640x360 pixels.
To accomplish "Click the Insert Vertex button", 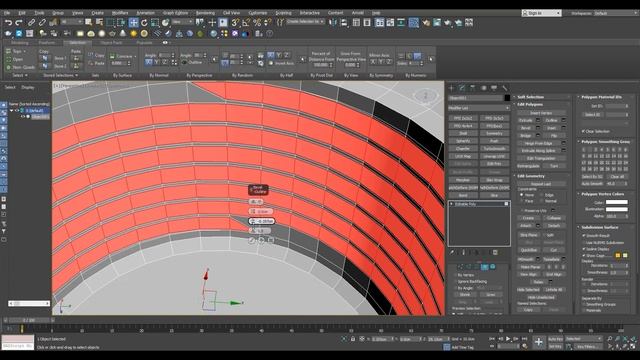I will click(541, 113).
